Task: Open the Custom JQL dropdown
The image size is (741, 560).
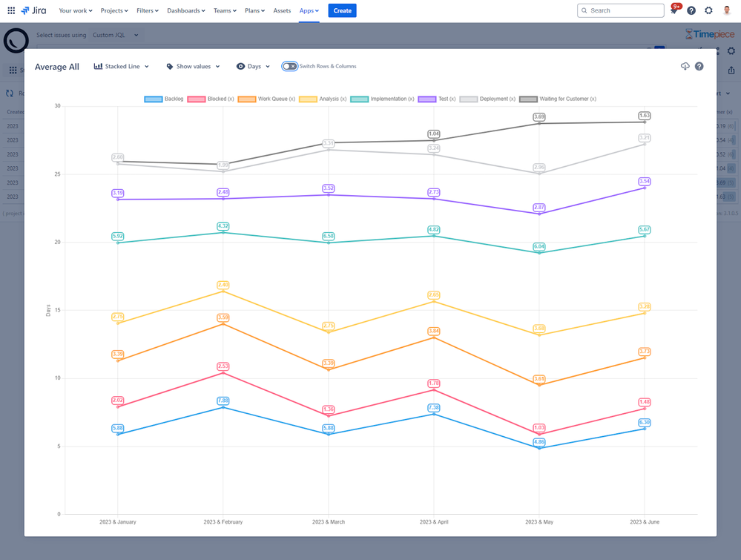Action: [x=115, y=35]
